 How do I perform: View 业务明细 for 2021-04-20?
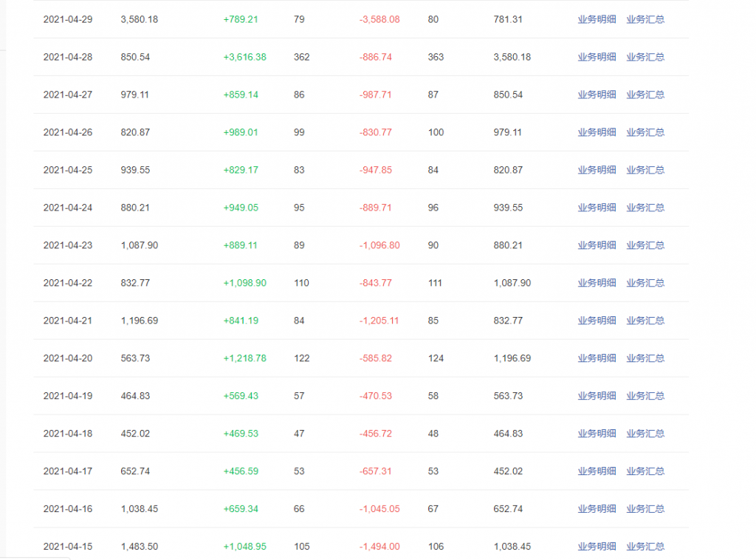pos(597,358)
